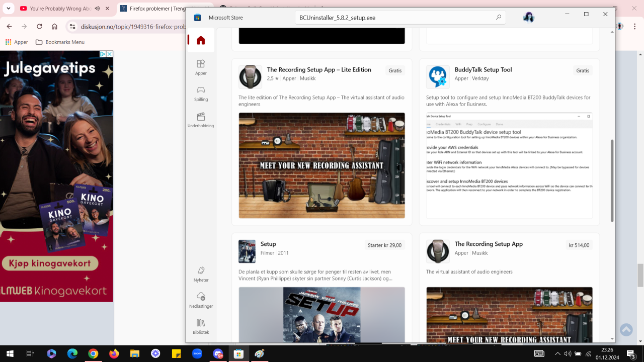Open Nedlastinger downloads page
644x362 pixels.
[201, 300]
